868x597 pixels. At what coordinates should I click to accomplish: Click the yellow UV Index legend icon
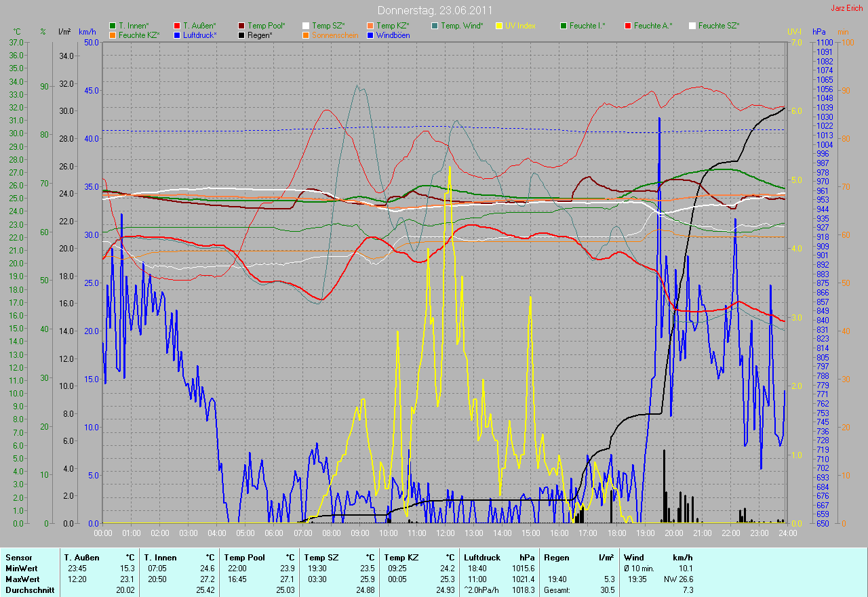coord(499,26)
